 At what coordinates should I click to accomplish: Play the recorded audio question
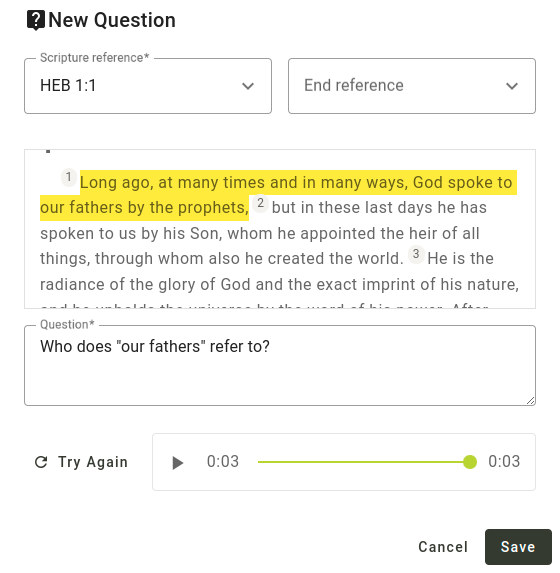[178, 463]
